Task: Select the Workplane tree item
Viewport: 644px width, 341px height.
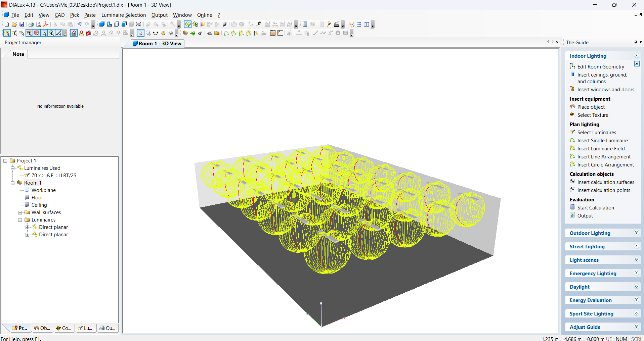Action: (44, 190)
